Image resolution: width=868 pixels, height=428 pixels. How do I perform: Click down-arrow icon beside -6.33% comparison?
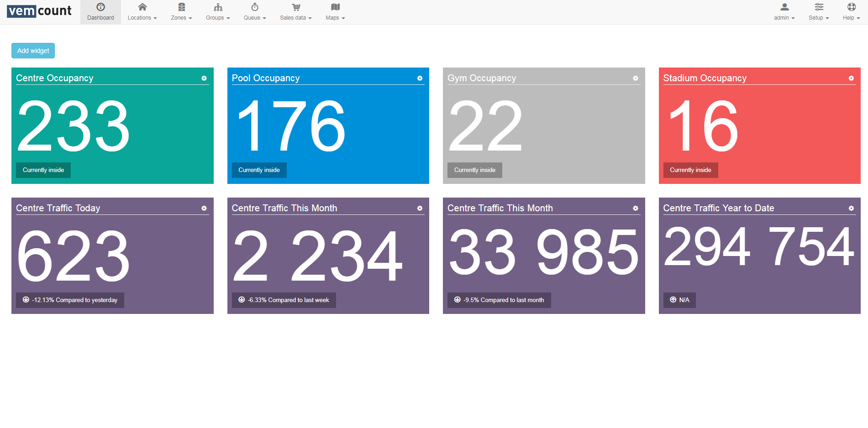(242, 300)
